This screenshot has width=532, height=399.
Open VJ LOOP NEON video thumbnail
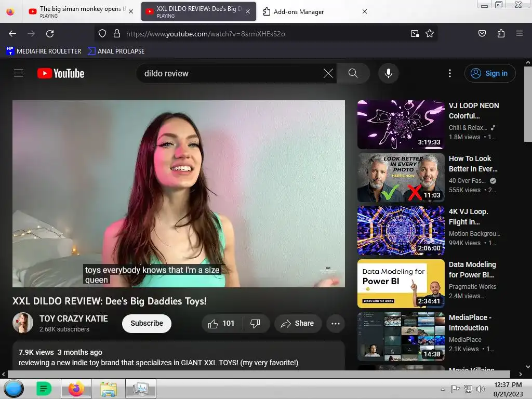click(x=401, y=125)
